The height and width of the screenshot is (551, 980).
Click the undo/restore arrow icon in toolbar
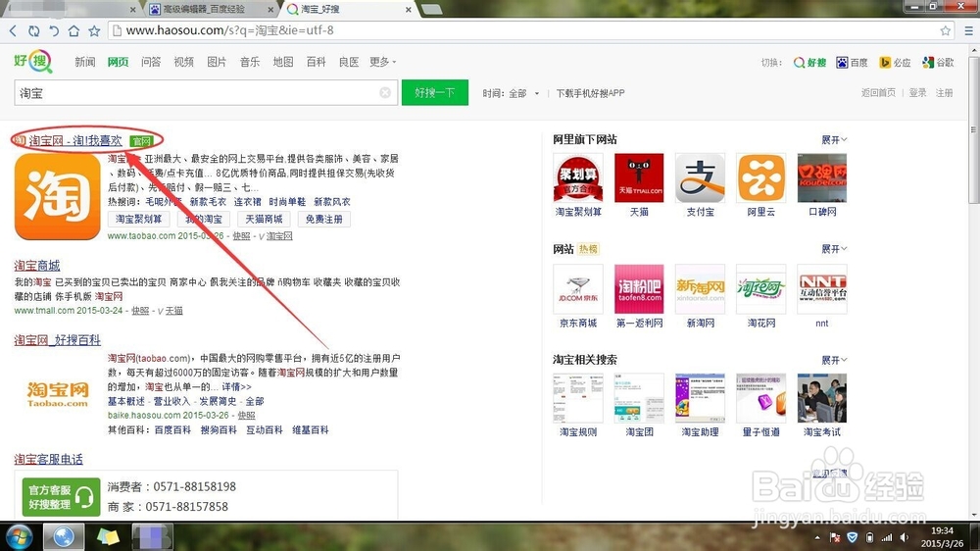54,30
